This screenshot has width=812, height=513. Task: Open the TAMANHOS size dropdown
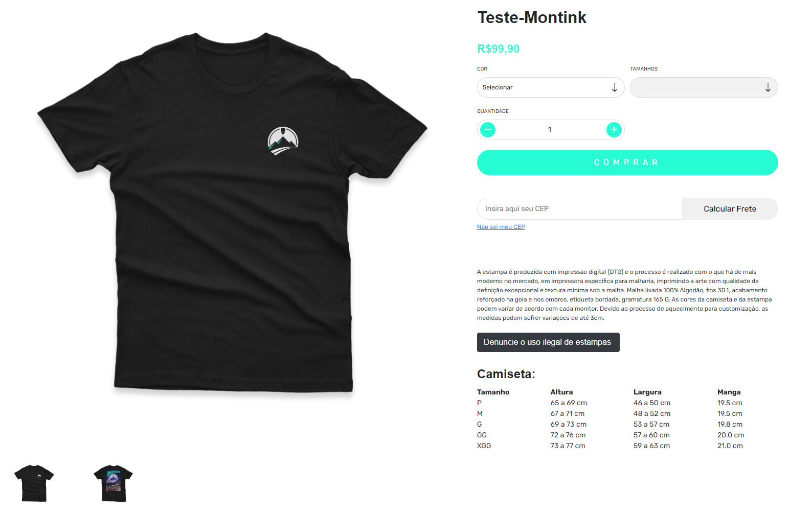point(704,87)
